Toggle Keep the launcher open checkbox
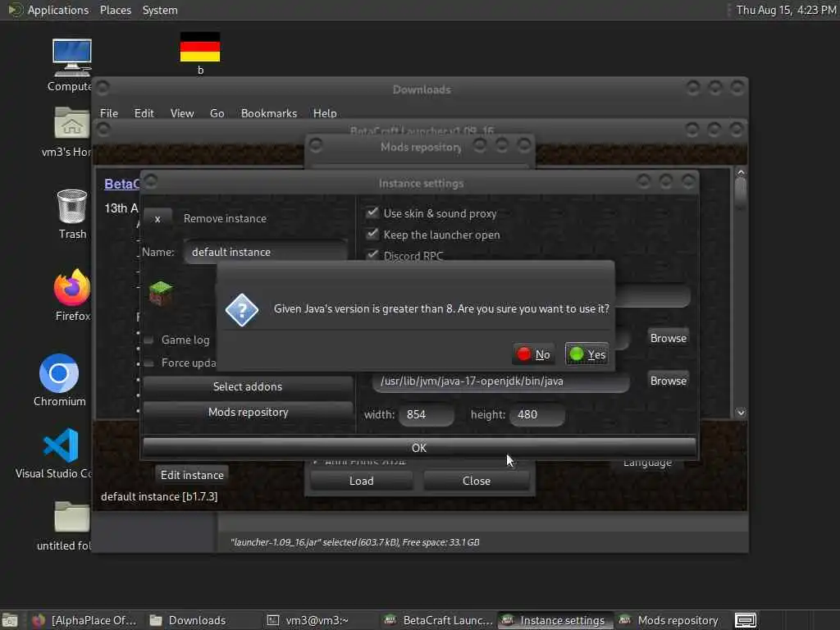The height and width of the screenshot is (630, 840). (372, 234)
